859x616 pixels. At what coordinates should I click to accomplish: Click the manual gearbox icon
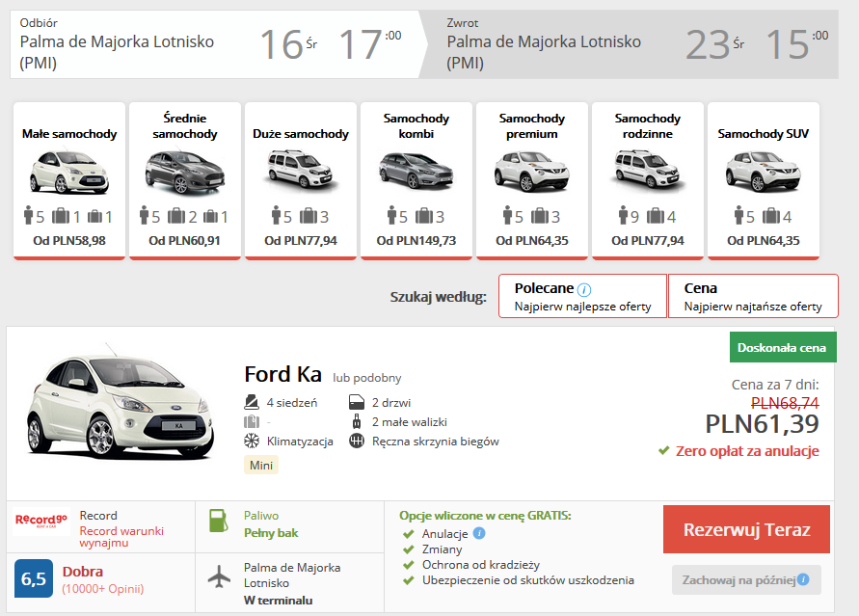click(x=357, y=441)
